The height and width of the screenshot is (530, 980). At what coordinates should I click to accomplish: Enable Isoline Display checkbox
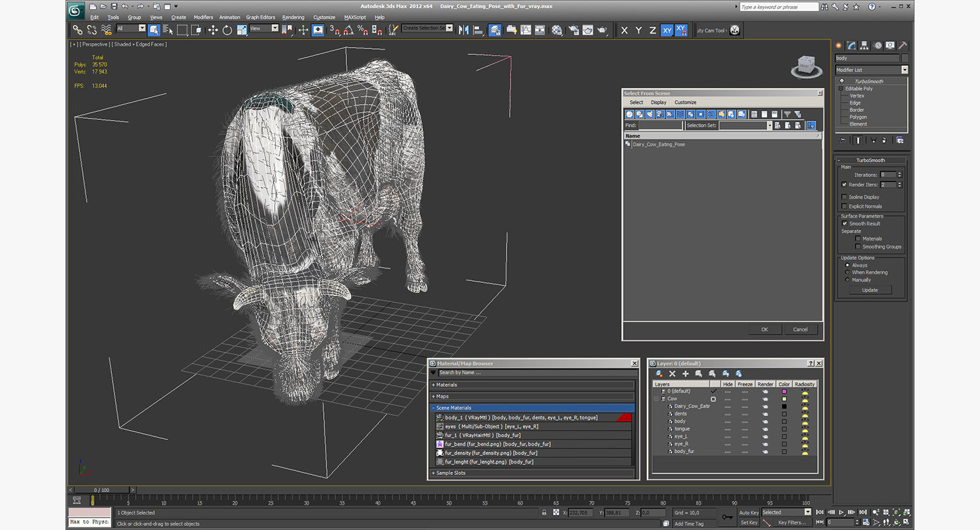tap(844, 197)
